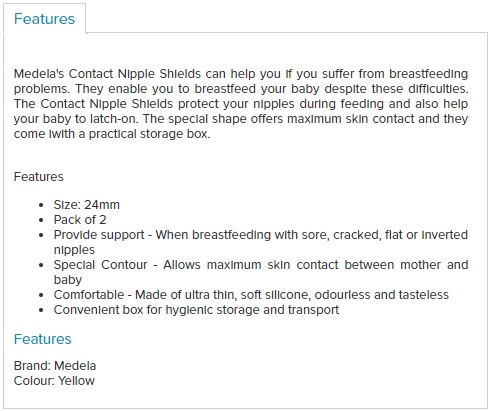Click the word 'nipples' under Provide support
The image size is (491, 411).
(x=74, y=250)
